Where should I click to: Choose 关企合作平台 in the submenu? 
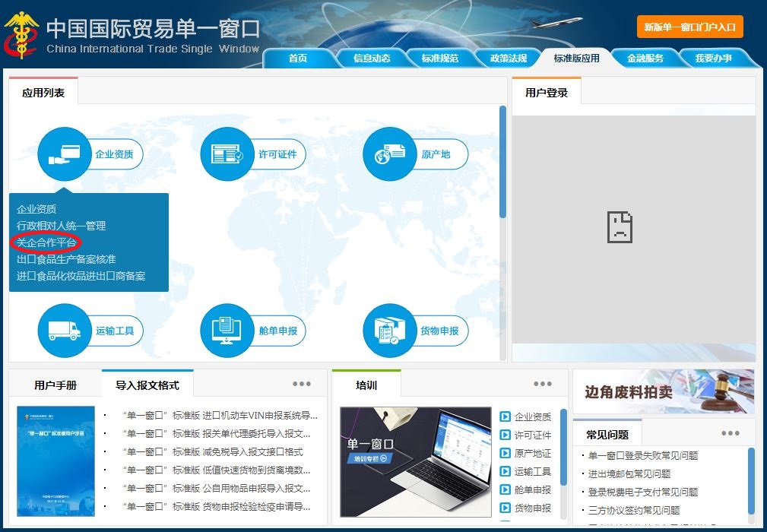click(46, 242)
